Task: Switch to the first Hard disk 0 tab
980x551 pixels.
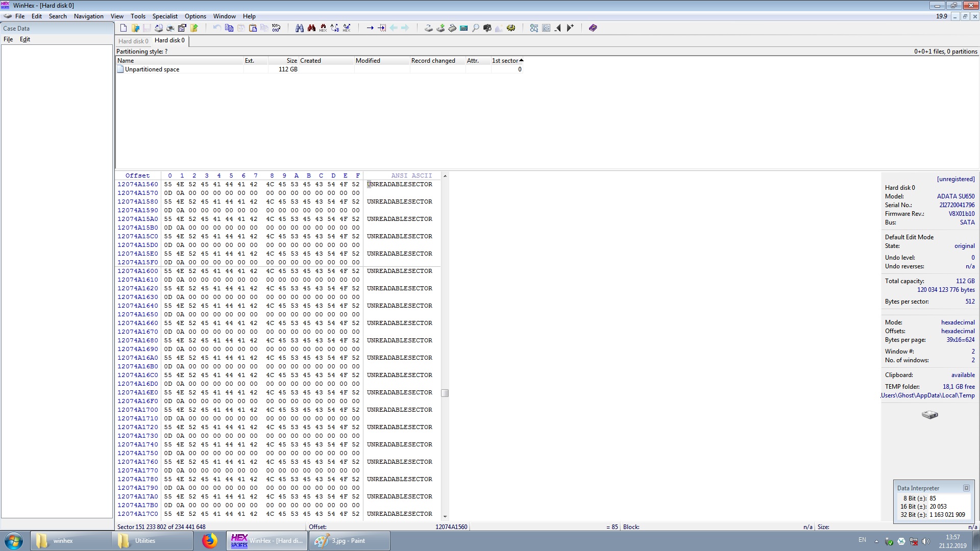Action: point(133,41)
